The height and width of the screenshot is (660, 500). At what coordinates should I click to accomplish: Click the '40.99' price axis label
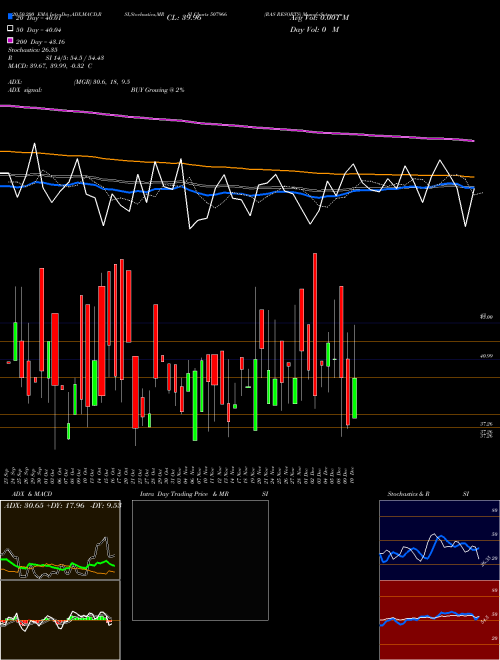[x=487, y=356]
